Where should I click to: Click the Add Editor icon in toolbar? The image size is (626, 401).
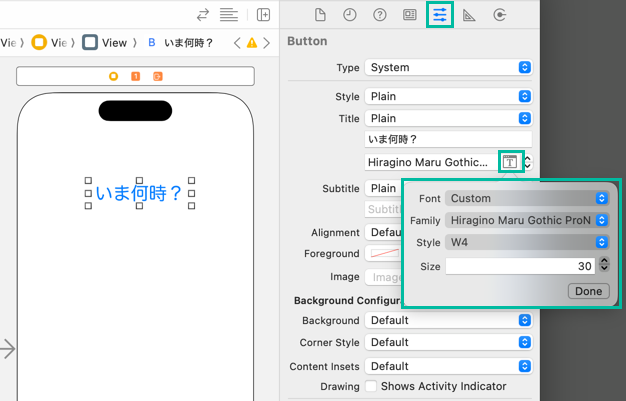click(263, 15)
